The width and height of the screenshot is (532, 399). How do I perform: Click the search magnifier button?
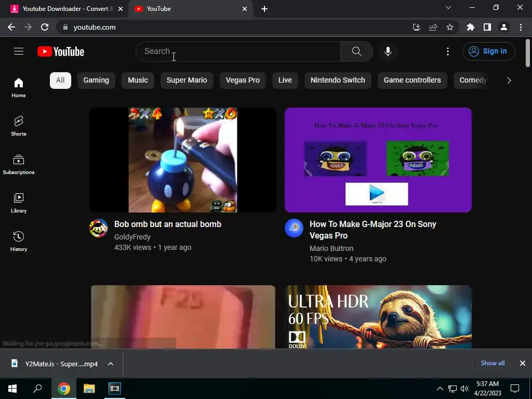coord(356,51)
